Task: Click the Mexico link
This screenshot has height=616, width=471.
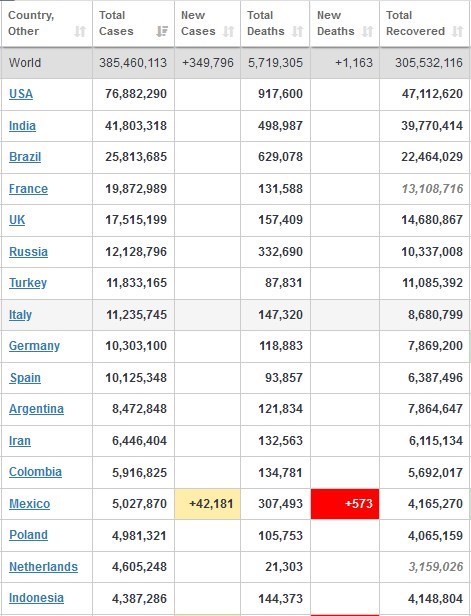Action: click(29, 504)
